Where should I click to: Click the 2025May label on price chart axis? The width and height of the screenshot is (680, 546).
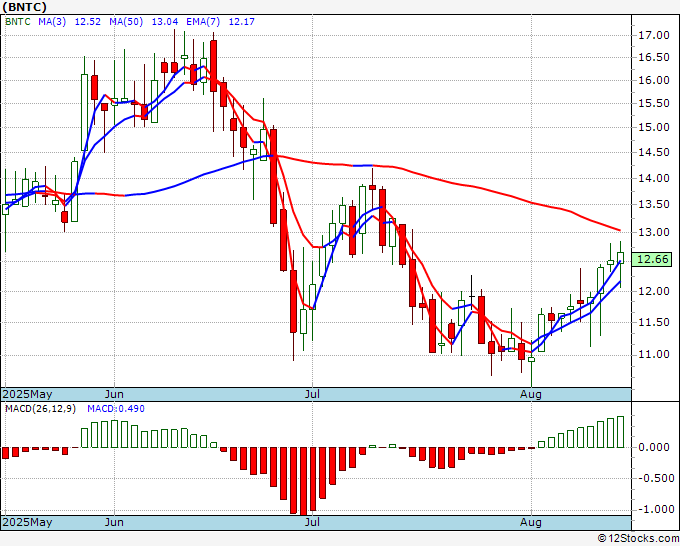(27, 394)
